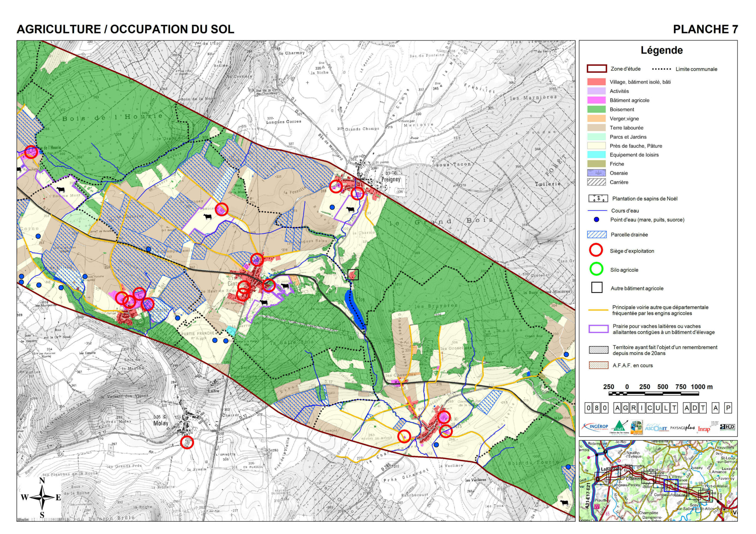The width and height of the screenshot is (756, 534).
Task: Click the Verger, vigne orange swatch
Action: 596,118
